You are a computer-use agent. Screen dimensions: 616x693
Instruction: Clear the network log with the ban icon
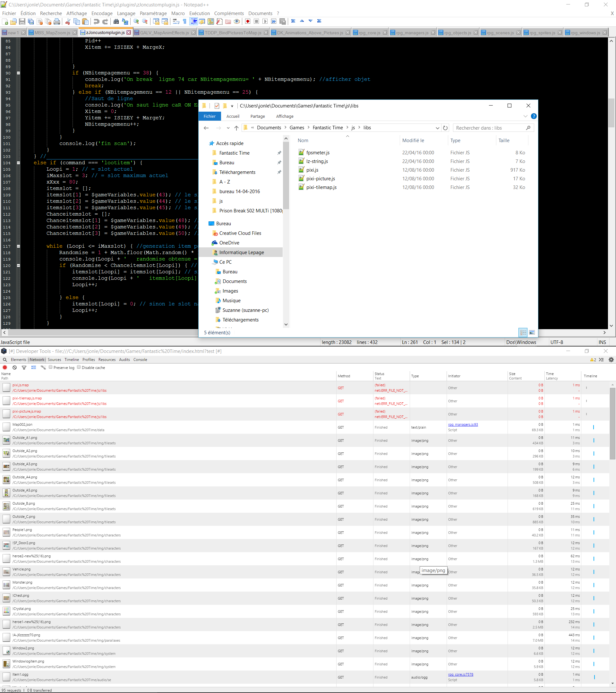pyautogui.click(x=14, y=368)
